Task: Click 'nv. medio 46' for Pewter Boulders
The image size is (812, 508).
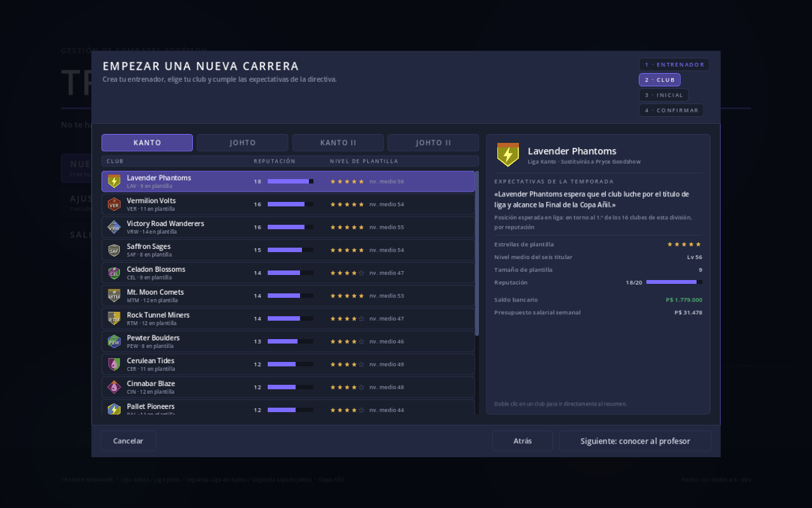Action: [386, 342]
